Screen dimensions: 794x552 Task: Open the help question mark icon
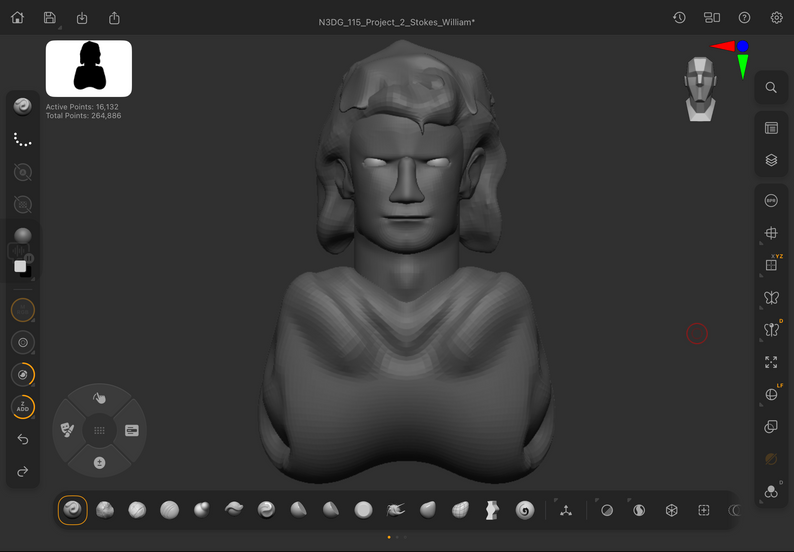click(744, 18)
